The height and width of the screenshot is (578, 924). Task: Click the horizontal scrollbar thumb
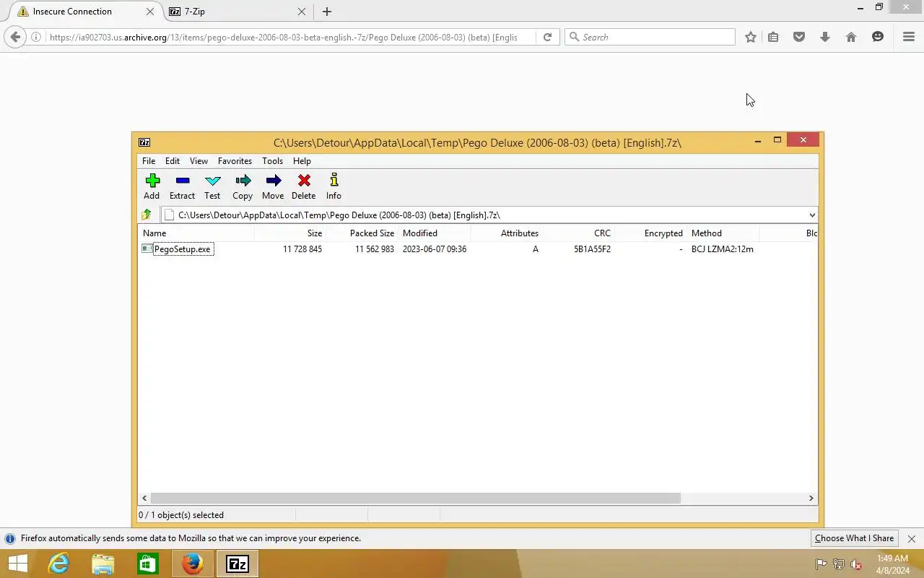415,498
